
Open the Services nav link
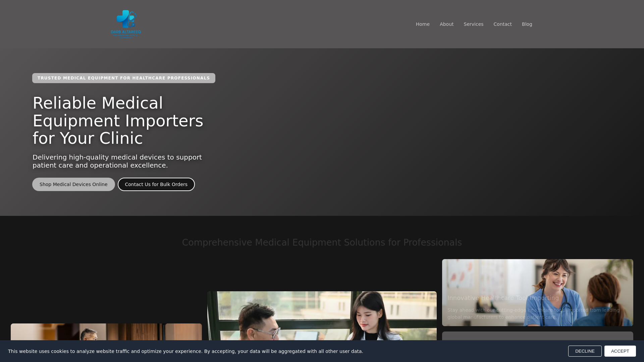pos(473,24)
